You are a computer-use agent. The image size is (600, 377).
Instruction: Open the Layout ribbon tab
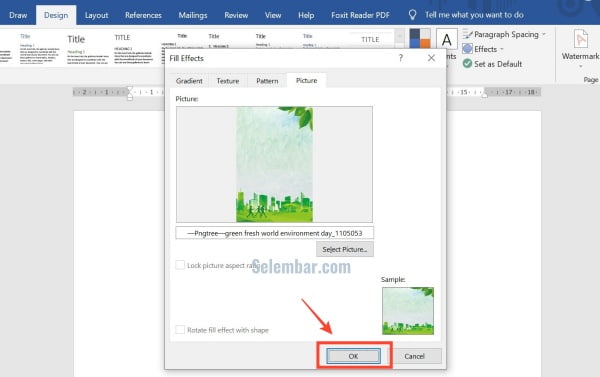point(96,15)
